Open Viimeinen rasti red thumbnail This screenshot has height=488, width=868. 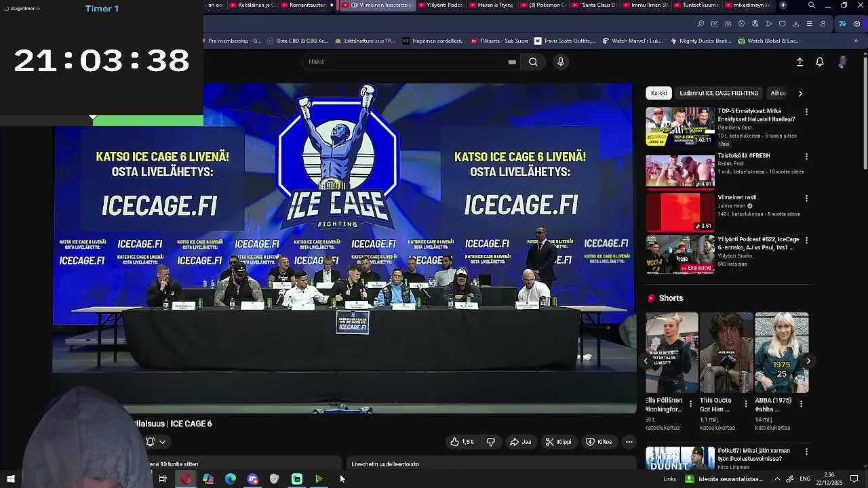[679, 212]
